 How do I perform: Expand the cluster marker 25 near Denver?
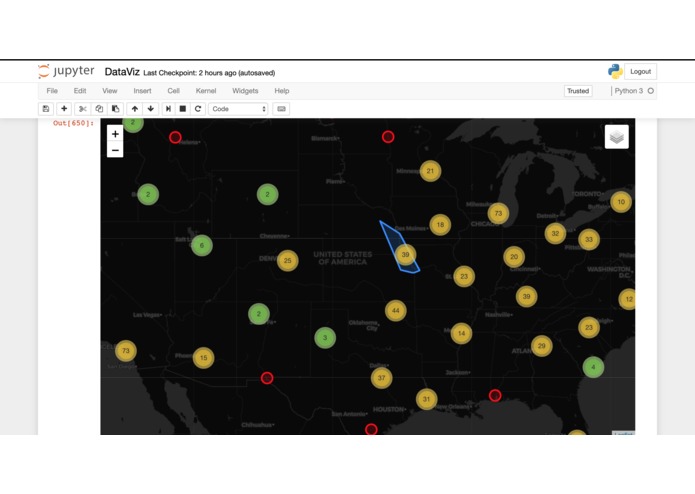tap(288, 261)
